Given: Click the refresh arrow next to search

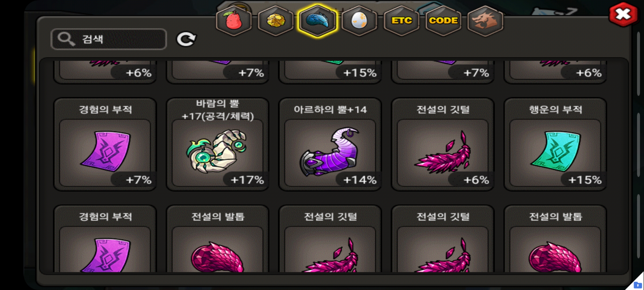Looking at the screenshot, I should (x=186, y=39).
